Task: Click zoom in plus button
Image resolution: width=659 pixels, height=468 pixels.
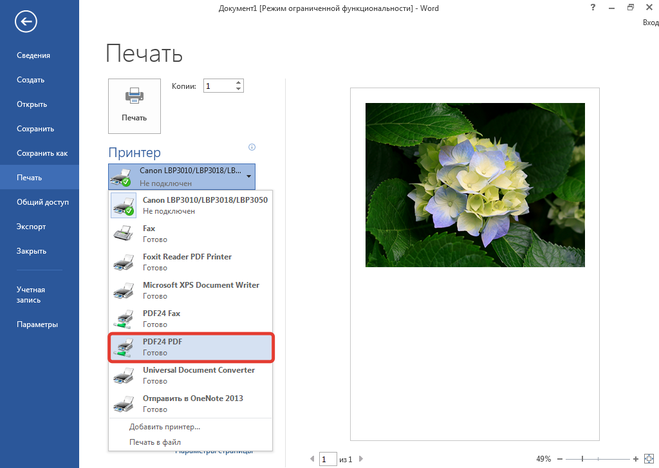Action: point(635,459)
